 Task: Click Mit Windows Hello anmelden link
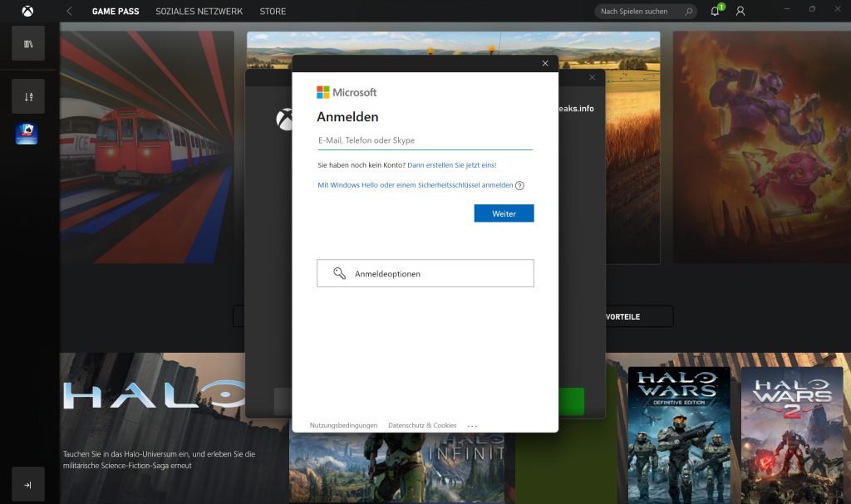pos(416,185)
